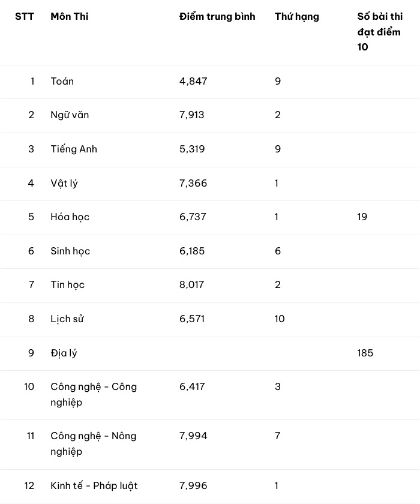Select the Toán subject cell

62,82
